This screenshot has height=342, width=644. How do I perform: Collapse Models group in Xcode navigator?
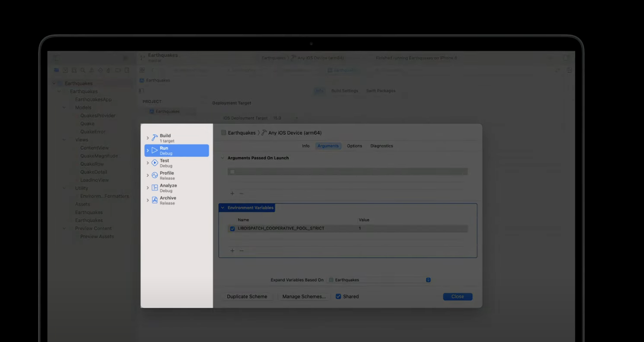coord(64,108)
